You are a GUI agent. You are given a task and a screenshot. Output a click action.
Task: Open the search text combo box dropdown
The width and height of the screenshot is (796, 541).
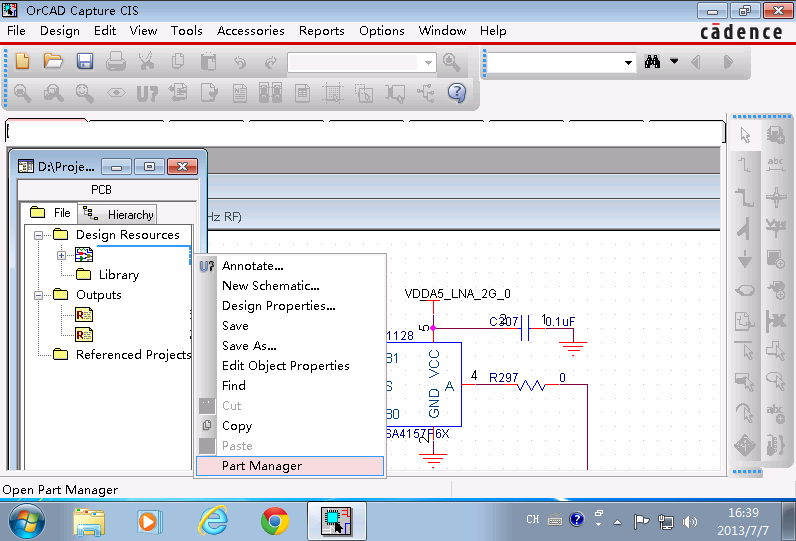(628, 62)
